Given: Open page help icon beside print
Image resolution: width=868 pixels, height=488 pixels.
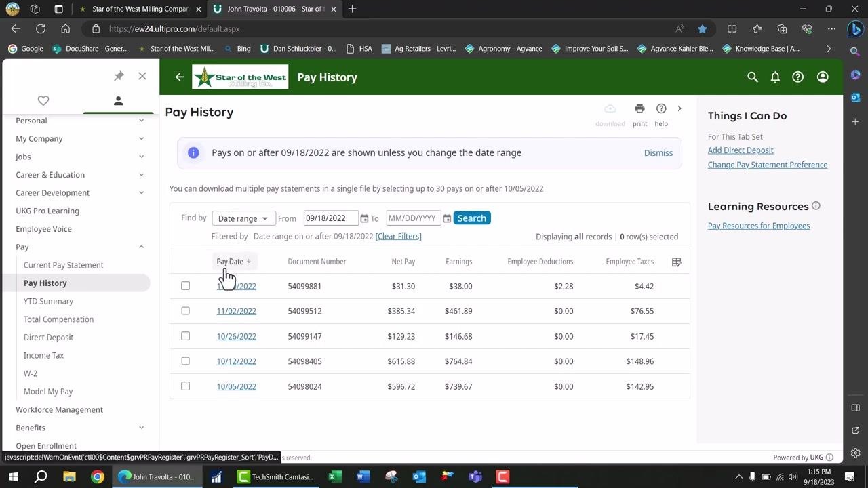Looking at the screenshot, I should click(x=661, y=114).
